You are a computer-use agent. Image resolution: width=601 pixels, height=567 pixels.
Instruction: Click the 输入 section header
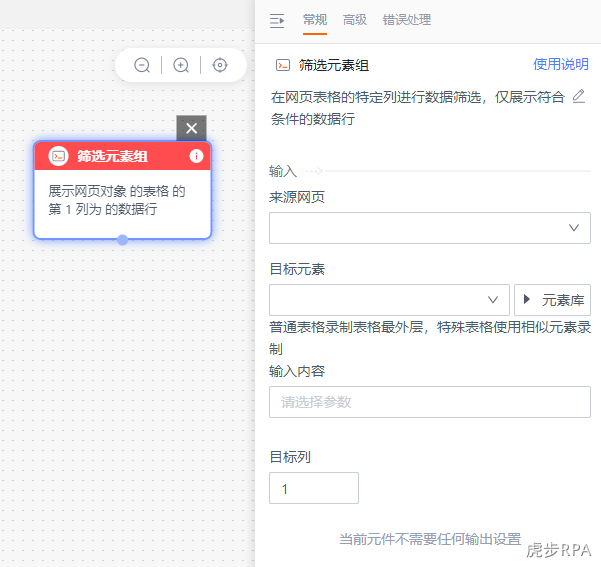point(283,171)
